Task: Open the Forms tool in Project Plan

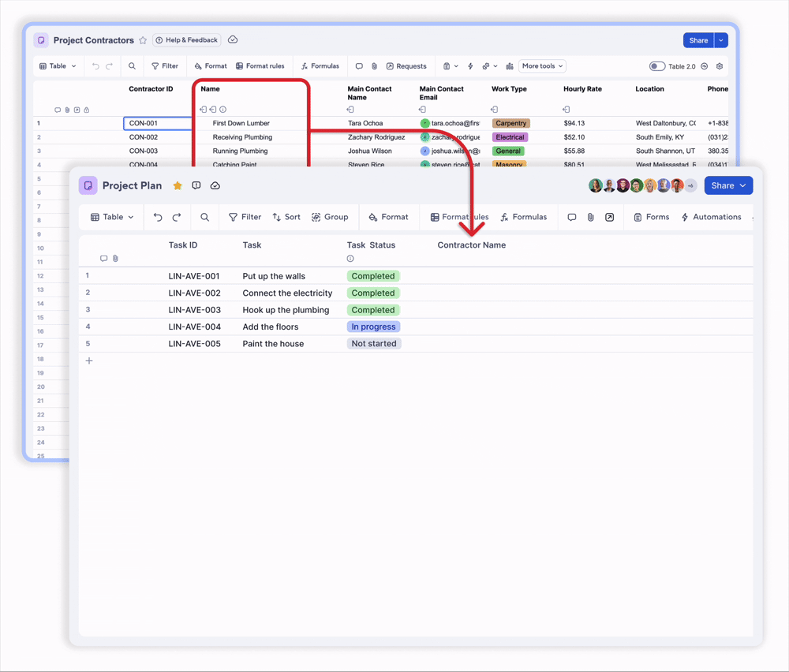Action: tap(651, 217)
